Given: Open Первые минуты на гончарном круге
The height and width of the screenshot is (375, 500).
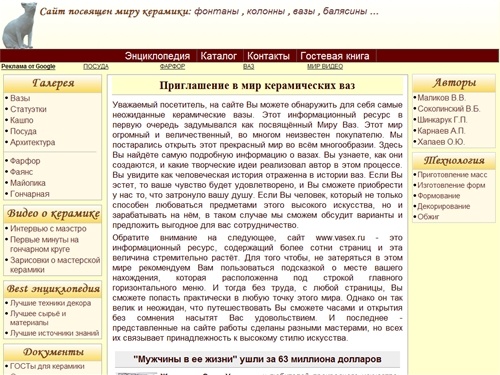Looking at the screenshot, I should (44, 244).
